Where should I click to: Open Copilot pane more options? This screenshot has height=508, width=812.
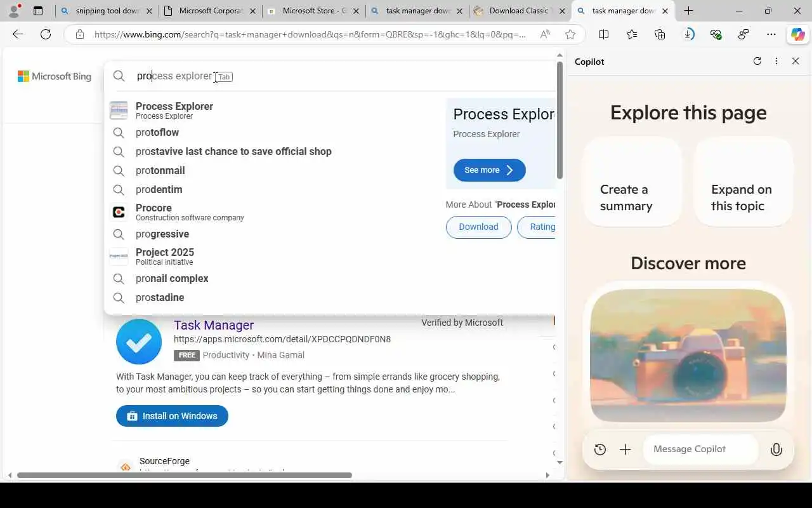click(776, 61)
